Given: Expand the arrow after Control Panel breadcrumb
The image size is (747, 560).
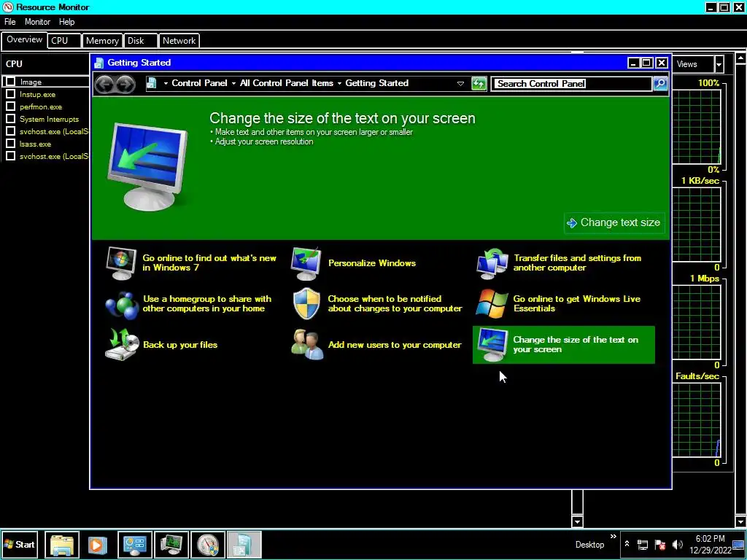Looking at the screenshot, I should [233, 83].
